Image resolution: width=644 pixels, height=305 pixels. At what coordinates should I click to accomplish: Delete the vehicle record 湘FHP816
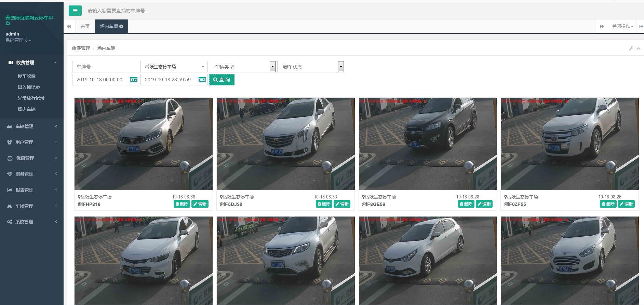point(182,204)
